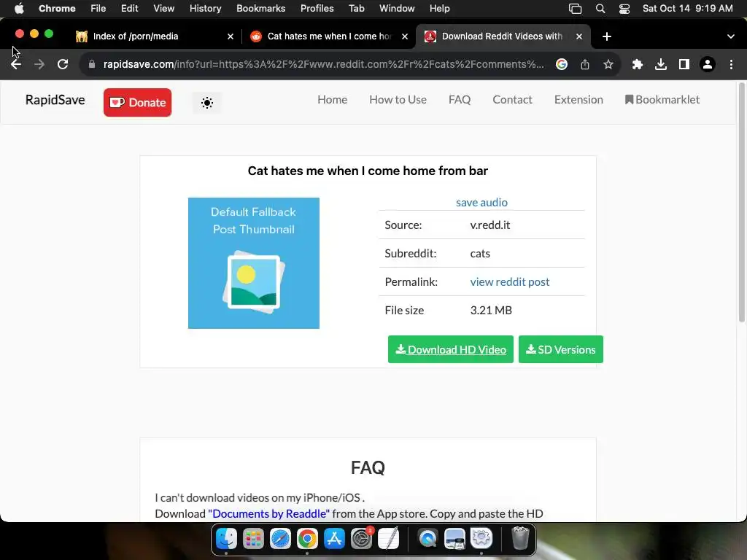Screen dimensions: 747x560
Task: Open the Chrome three-dot menu
Action: [731, 64]
